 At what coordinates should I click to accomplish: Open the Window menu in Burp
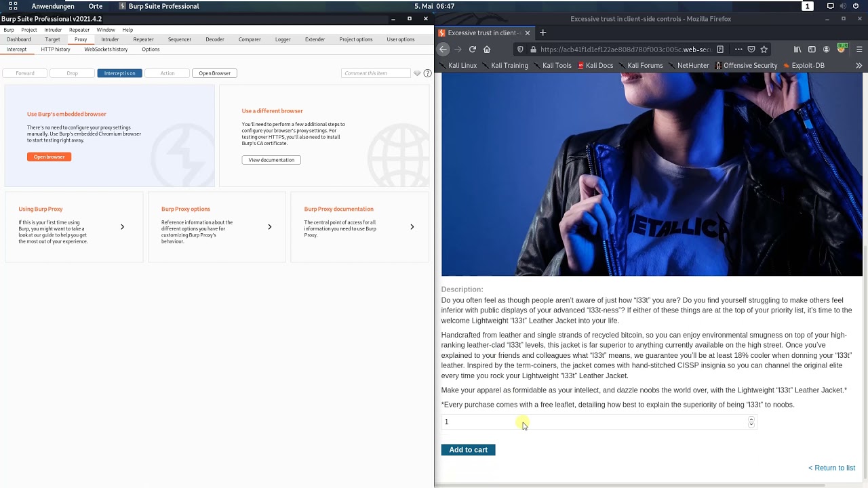(106, 30)
